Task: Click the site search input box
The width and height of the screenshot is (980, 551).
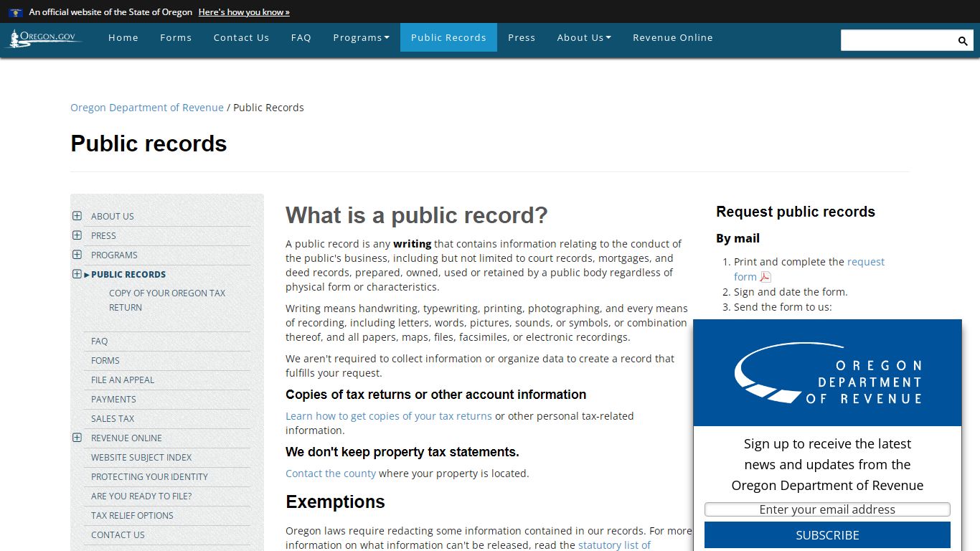Action: [897, 40]
